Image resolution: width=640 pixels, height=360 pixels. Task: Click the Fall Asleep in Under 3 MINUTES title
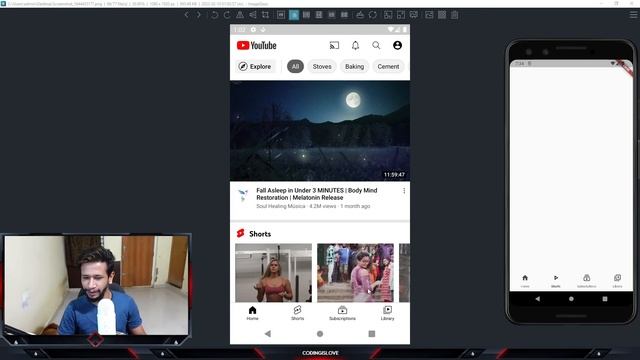coord(317,194)
